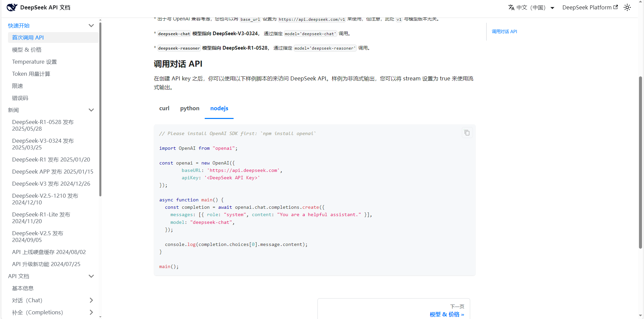Select the nodejs tab
The width and height of the screenshot is (644, 319).
click(219, 108)
